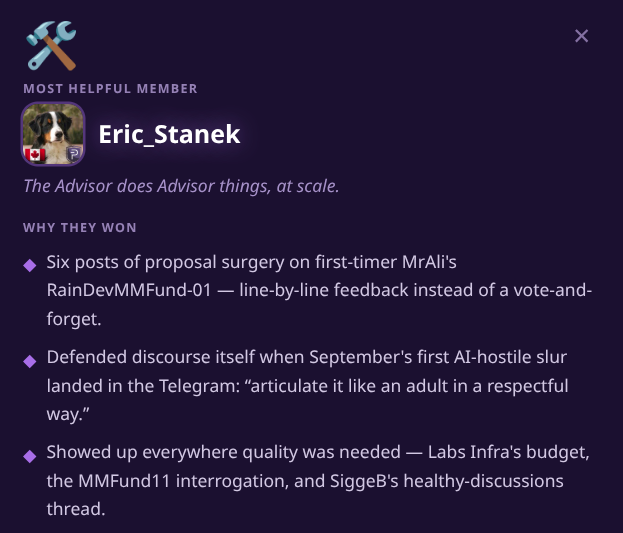Click the second purple diamond bullet
This screenshot has height=533, width=623.
pos(30,361)
